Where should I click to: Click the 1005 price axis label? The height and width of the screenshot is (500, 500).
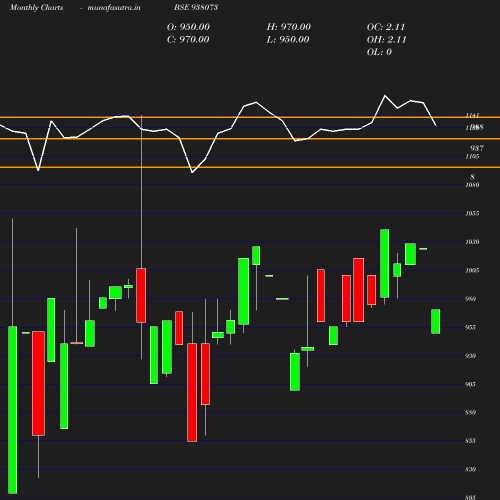472,270
